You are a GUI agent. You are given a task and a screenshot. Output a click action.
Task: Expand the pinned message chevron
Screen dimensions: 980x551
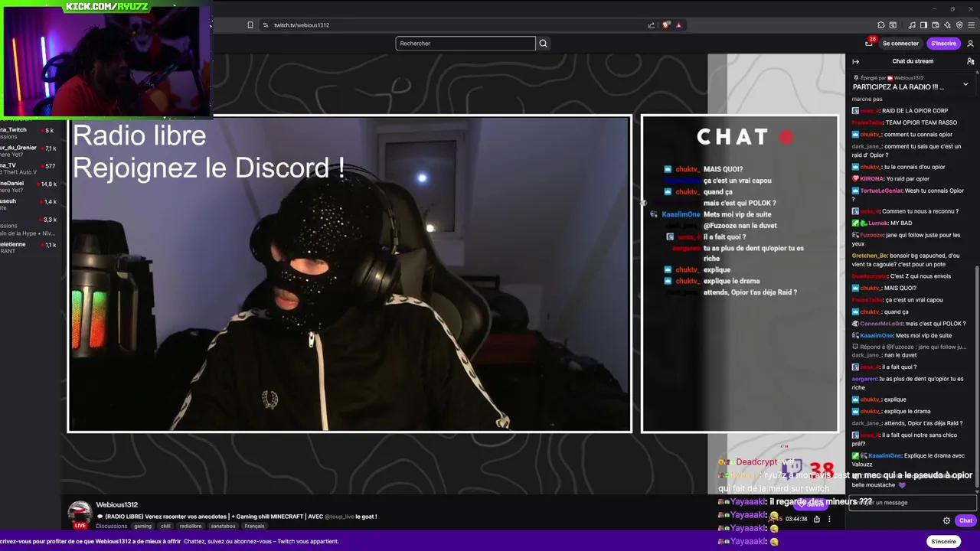pos(965,84)
